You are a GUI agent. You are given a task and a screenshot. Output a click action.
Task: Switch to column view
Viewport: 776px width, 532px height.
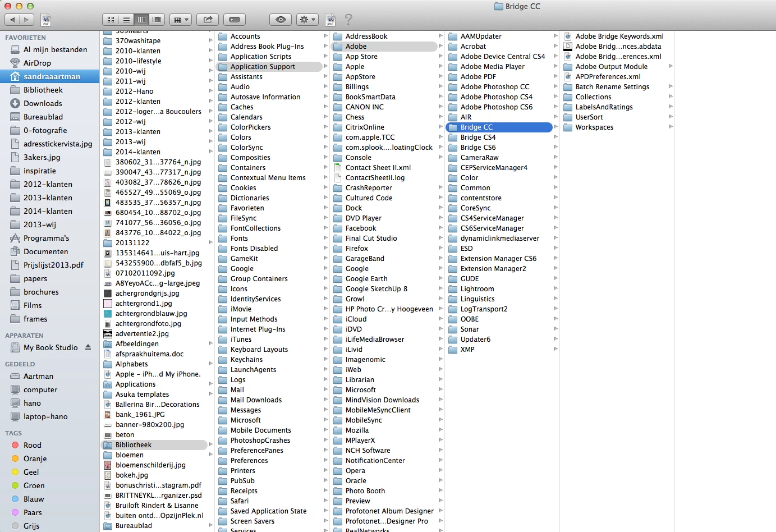click(141, 20)
